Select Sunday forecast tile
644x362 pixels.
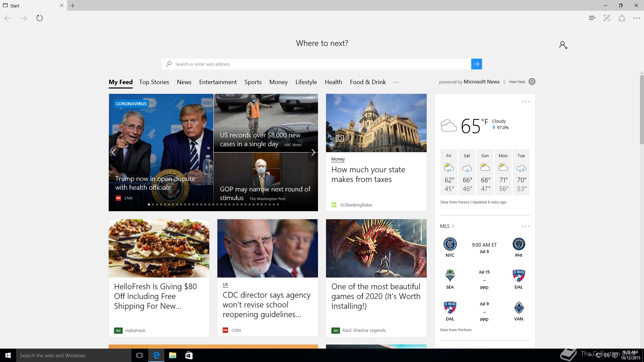pos(485,172)
